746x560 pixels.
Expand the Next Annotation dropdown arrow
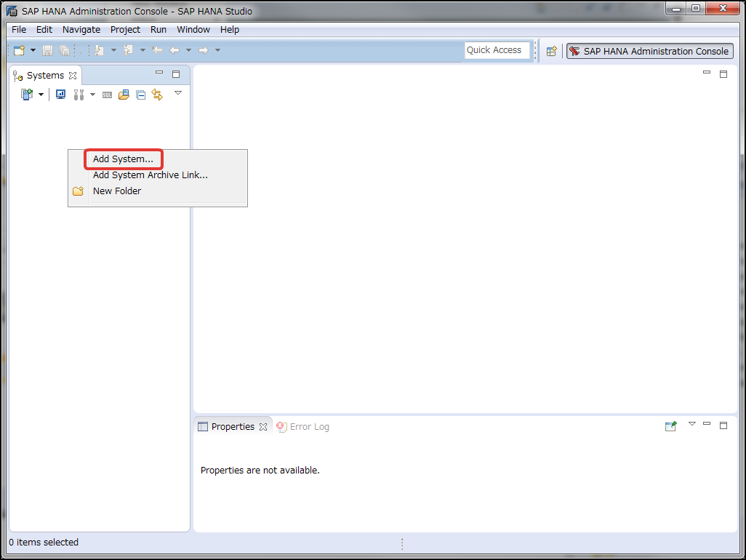(x=113, y=50)
